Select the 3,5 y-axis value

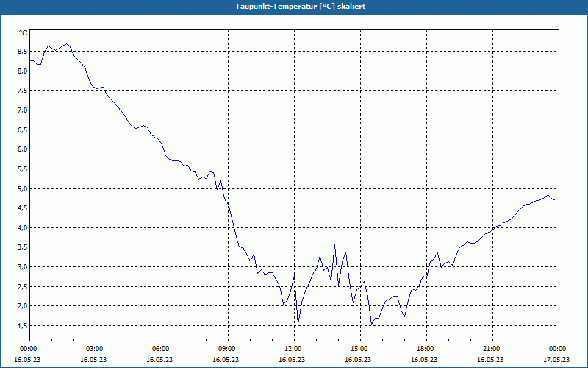[x=23, y=247]
